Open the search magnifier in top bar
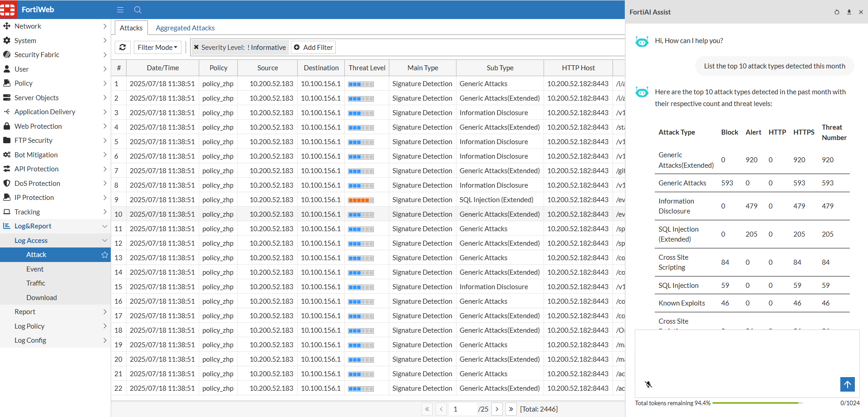868x417 pixels. pos(138,10)
